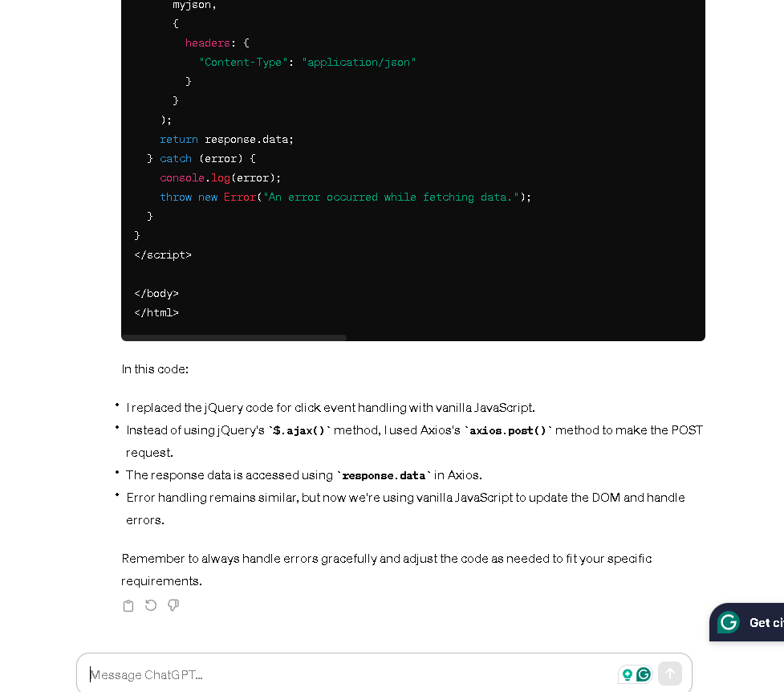Image resolution: width=784 pixels, height=692 pixels.
Task: Copy the response with the clipboard icon
Action: pyautogui.click(x=128, y=606)
